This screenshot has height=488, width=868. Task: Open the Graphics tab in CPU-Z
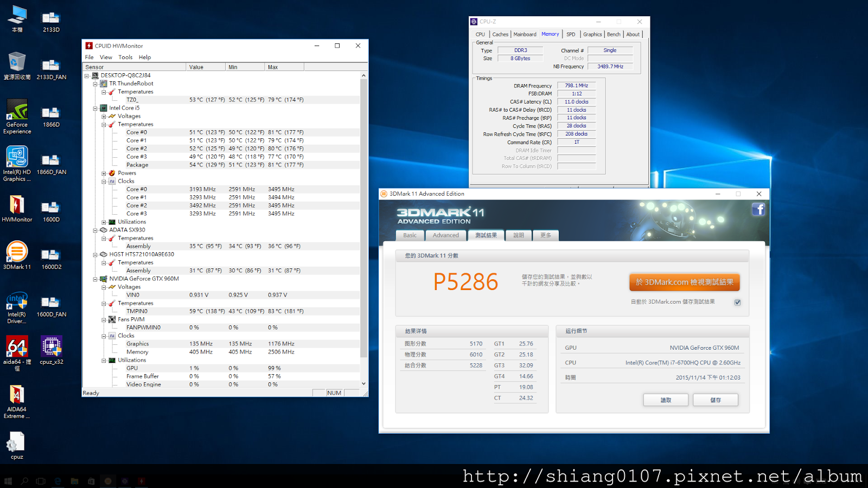point(592,34)
